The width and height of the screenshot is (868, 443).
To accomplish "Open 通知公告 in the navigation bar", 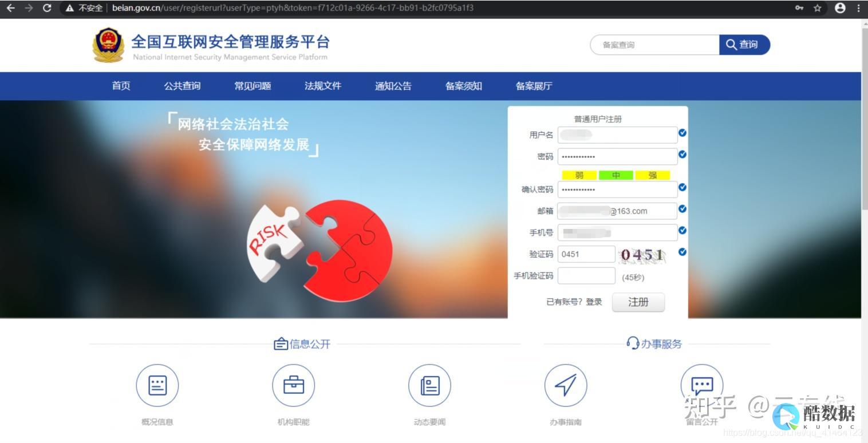I will [393, 86].
